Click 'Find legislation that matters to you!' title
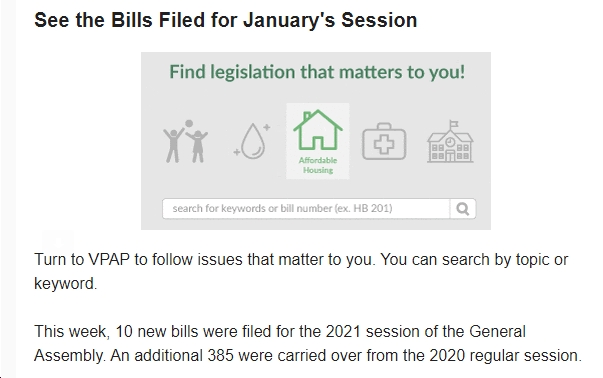 coord(317,72)
